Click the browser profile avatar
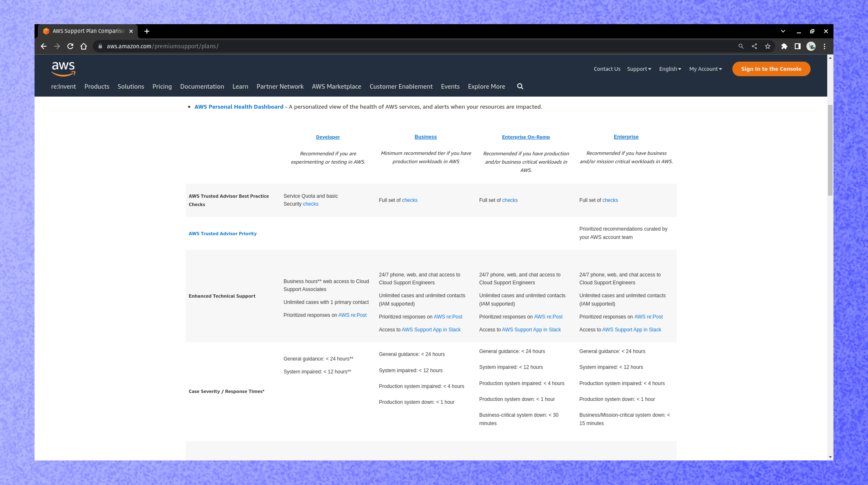 pyautogui.click(x=811, y=46)
